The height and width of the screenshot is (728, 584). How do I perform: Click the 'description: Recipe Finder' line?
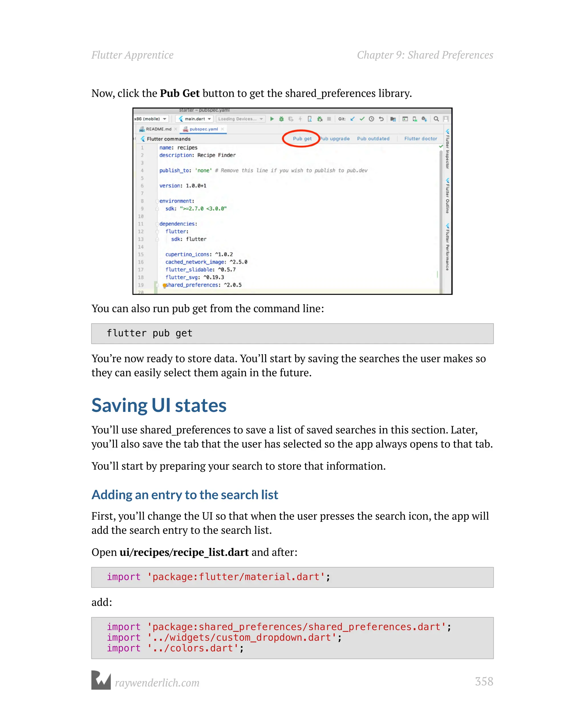[x=198, y=155]
